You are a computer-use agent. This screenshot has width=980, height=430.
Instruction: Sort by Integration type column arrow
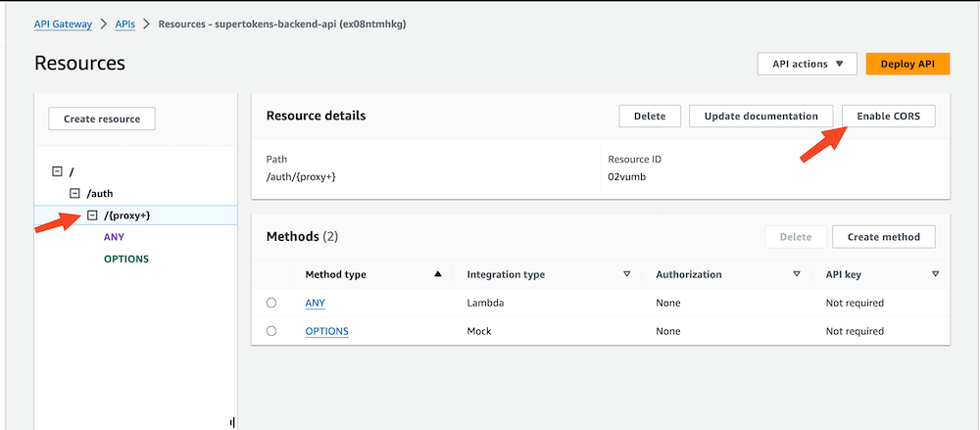pyautogui.click(x=626, y=274)
